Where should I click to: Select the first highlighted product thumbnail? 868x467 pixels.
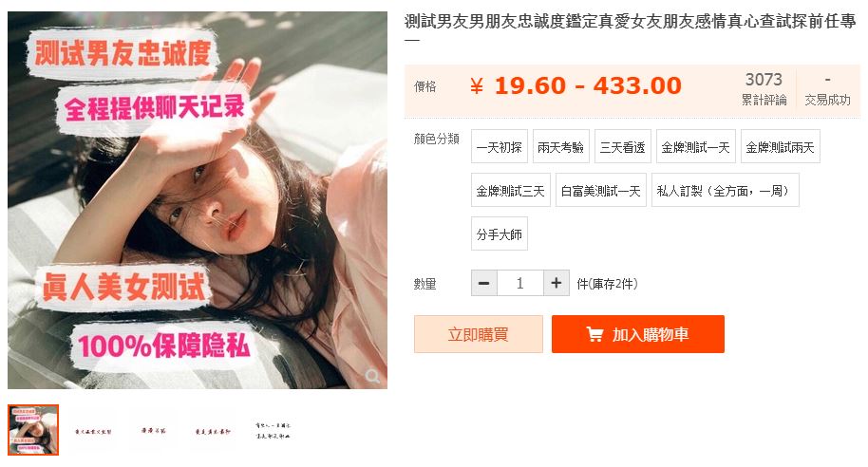33,430
